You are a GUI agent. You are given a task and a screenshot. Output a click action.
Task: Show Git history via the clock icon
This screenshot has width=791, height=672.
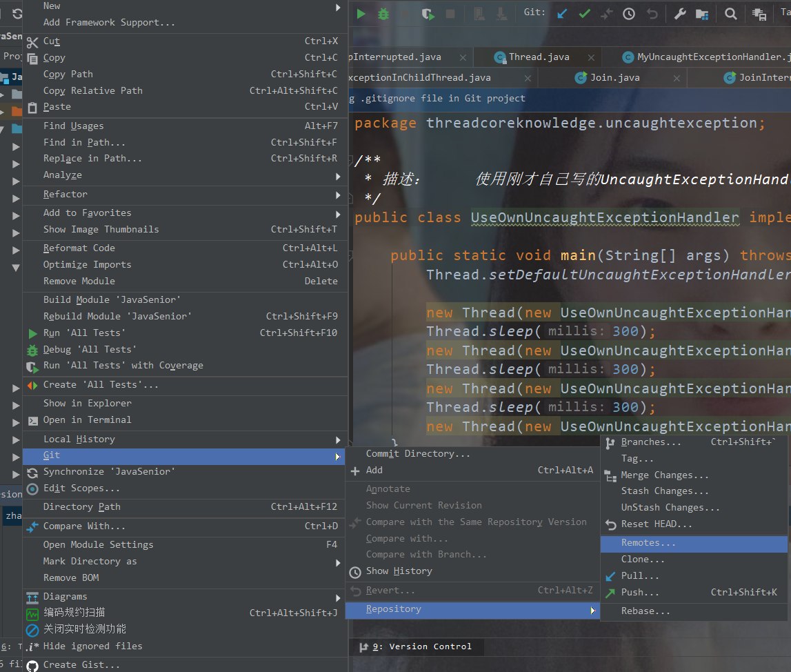point(629,14)
